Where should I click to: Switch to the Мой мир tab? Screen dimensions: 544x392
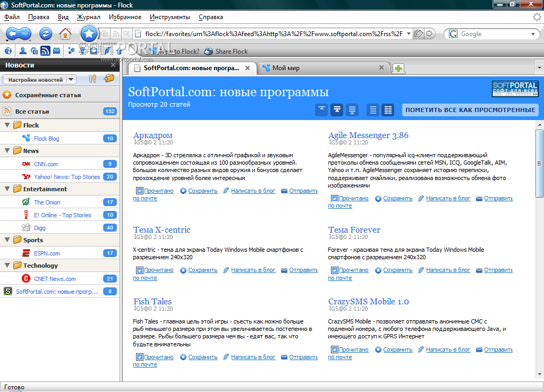324,68
